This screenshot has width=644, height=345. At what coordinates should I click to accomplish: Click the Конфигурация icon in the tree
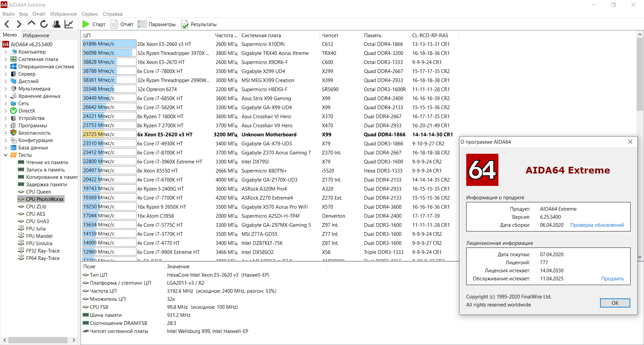coord(14,140)
